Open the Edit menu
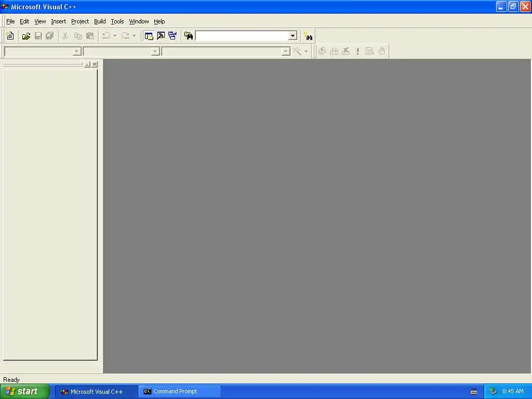 click(24, 21)
